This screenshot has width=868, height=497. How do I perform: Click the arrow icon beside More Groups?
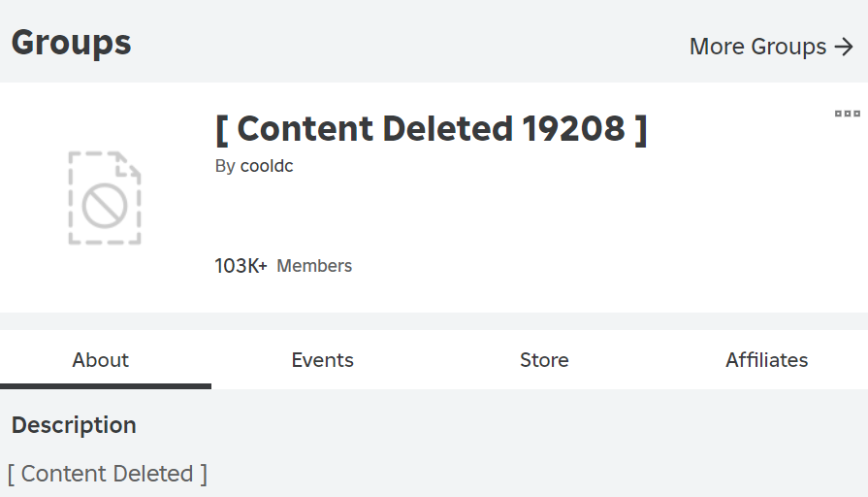click(844, 47)
